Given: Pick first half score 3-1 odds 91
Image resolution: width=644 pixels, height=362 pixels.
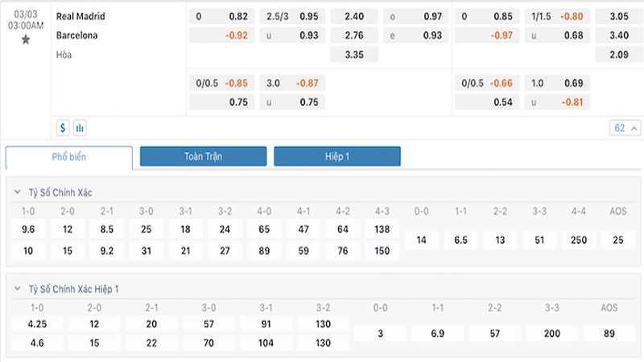Looking at the screenshot, I should (266, 324).
